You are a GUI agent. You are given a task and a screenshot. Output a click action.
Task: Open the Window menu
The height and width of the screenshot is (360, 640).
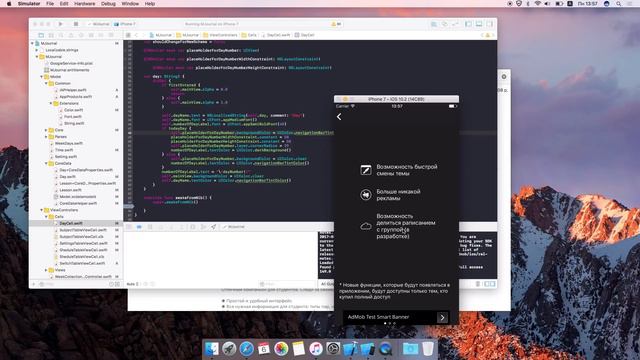pyautogui.click(x=130, y=4)
